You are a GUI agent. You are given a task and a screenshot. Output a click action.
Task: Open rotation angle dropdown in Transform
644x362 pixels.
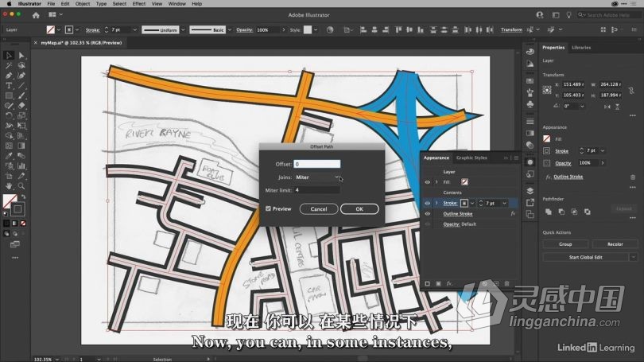point(582,106)
